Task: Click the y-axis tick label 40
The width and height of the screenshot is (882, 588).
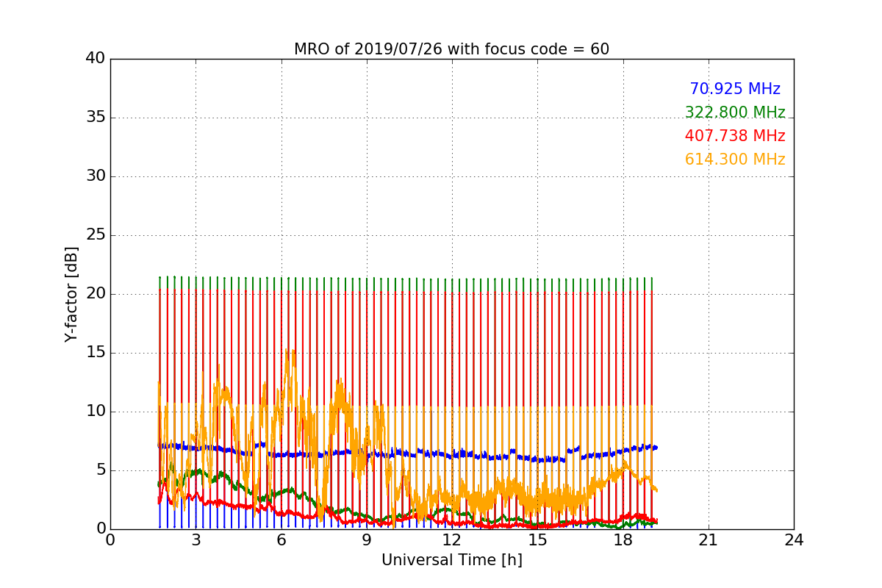Action: [x=95, y=59]
